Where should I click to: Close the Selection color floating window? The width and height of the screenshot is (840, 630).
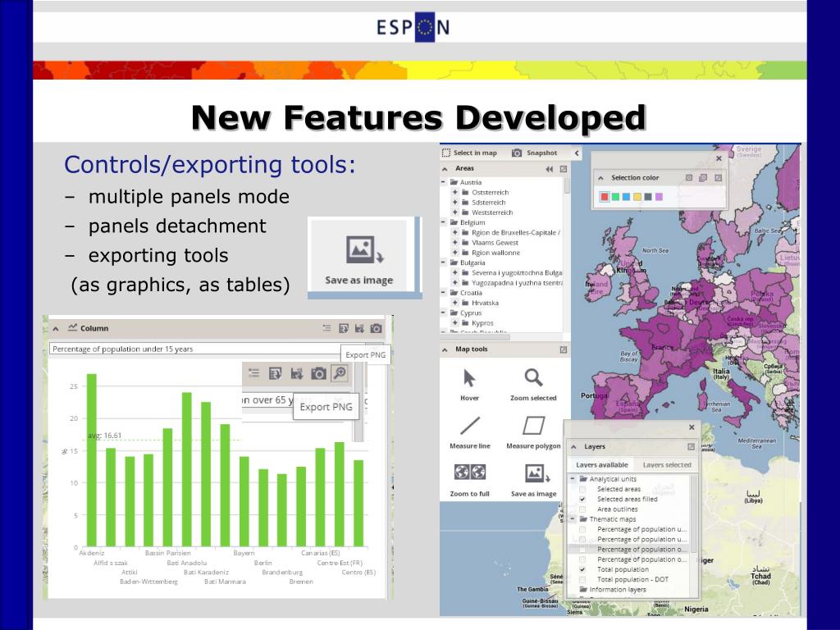[x=719, y=158]
